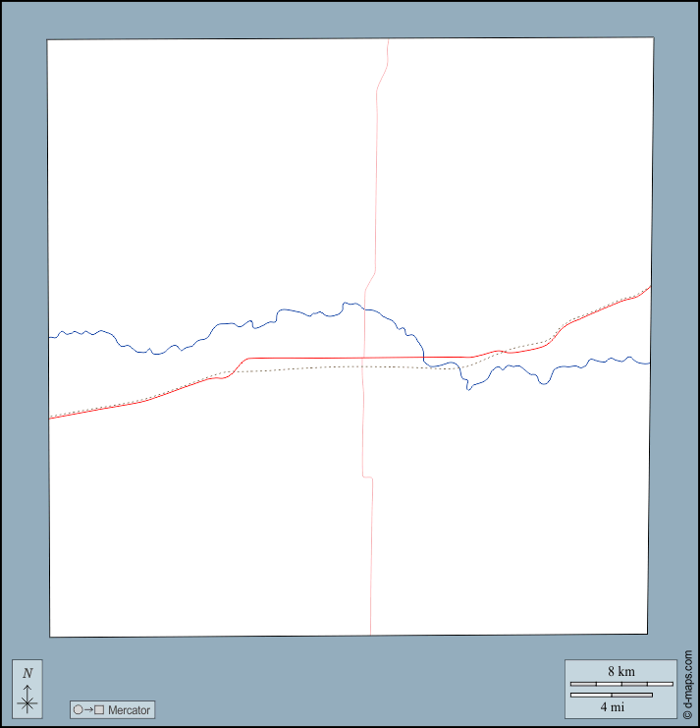700x728 pixels.
Task: Click the letter N on the compass
Action: (x=27, y=673)
